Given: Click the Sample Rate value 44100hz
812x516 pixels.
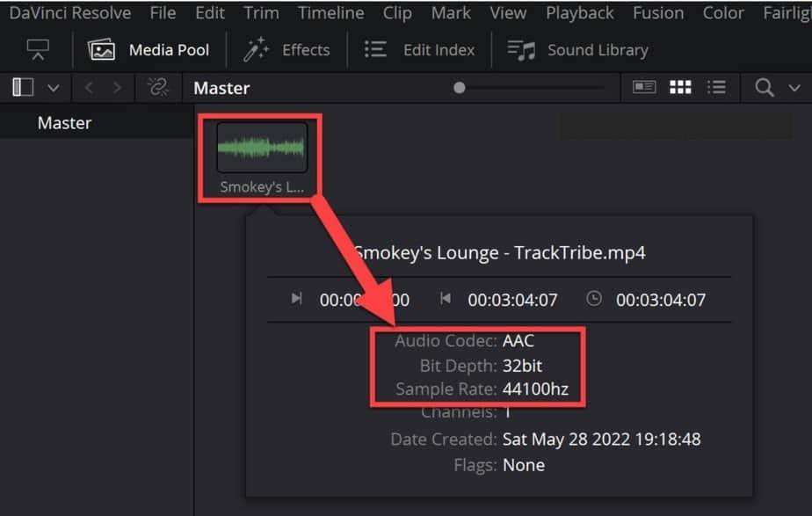Looking at the screenshot, I should click(x=535, y=389).
